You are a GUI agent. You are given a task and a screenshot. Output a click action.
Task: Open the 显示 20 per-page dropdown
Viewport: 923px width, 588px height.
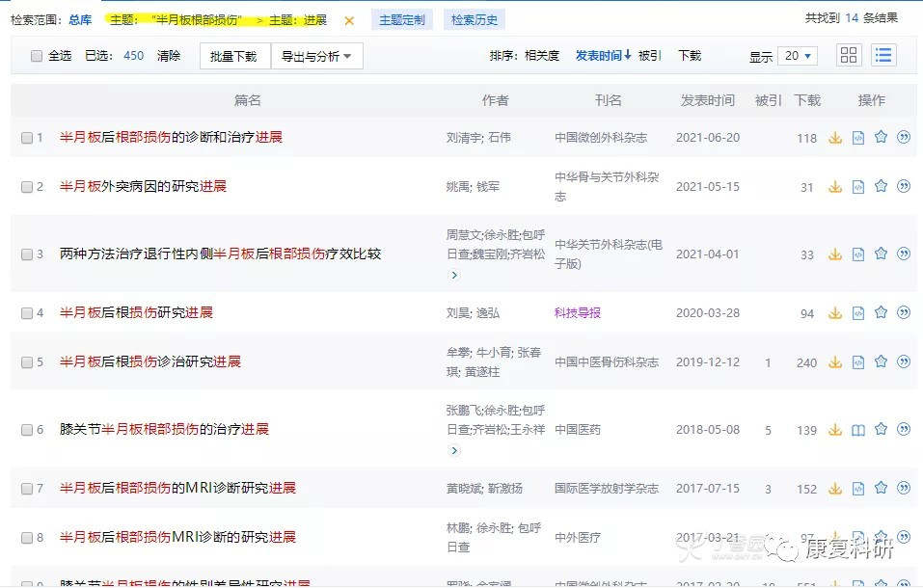[x=798, y=56]
